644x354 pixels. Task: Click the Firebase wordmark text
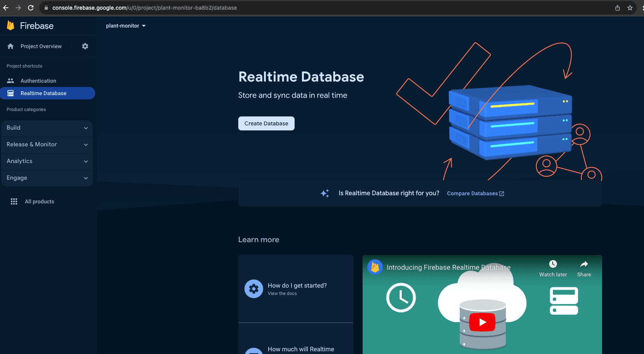37,26
